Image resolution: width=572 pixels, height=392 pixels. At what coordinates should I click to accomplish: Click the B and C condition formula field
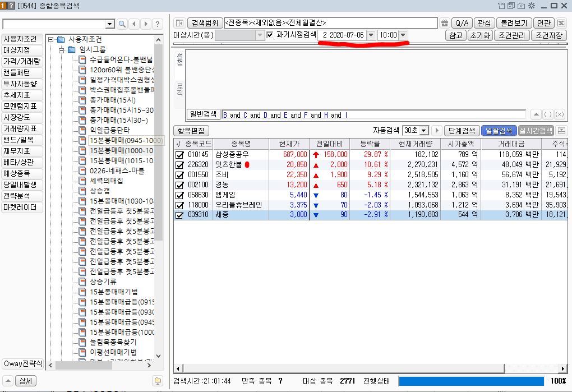point(373,115)
